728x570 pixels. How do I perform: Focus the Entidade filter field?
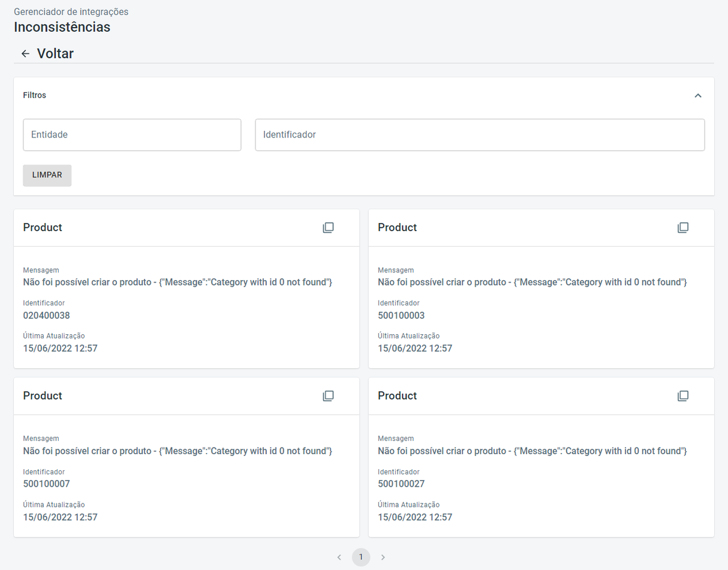coord(132,135)
